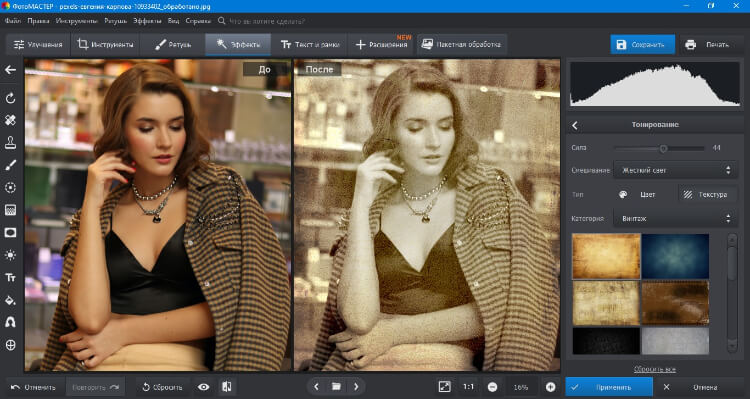Click the Применить button

pos(609,387)
